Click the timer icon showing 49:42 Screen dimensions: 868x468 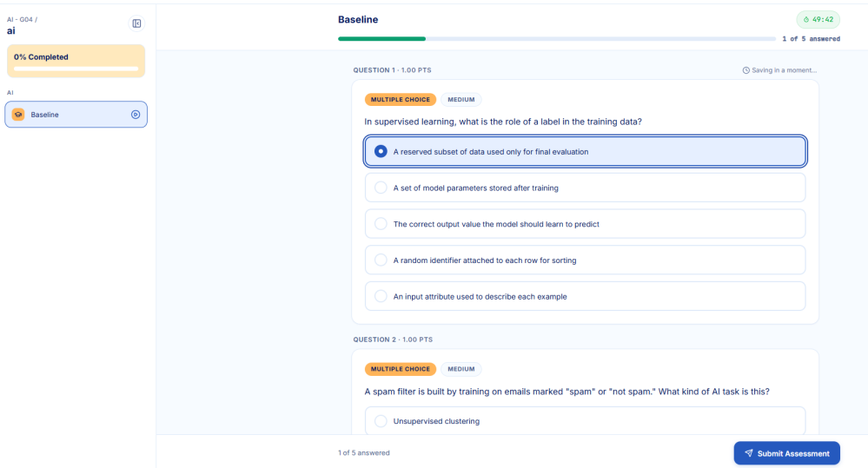(806, 19)
